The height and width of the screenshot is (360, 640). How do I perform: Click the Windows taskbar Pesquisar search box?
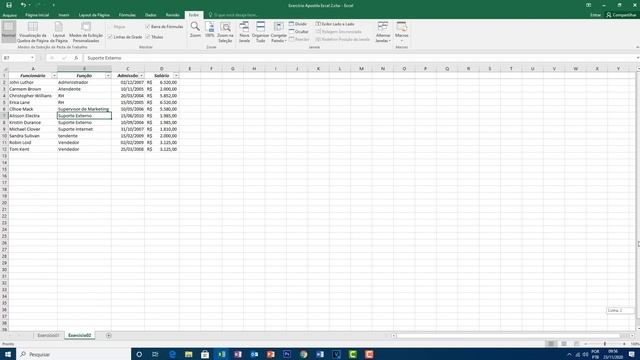click(73, 354)
